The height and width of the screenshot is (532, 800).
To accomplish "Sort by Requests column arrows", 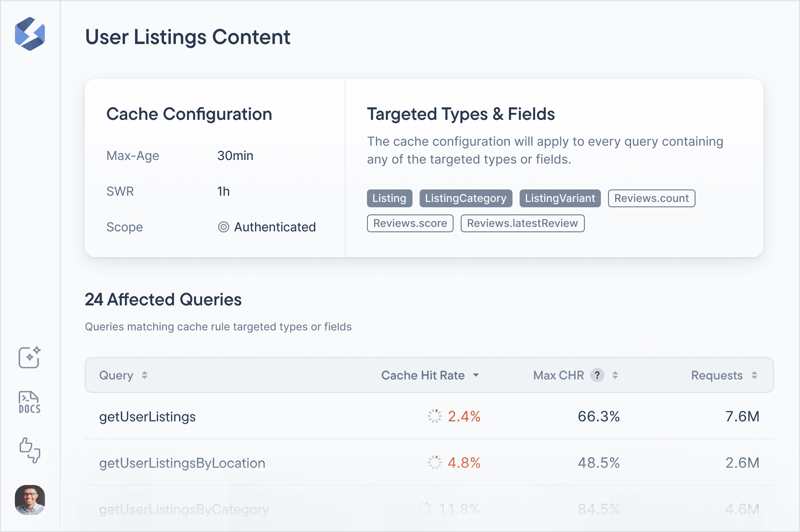I will 754,375.
